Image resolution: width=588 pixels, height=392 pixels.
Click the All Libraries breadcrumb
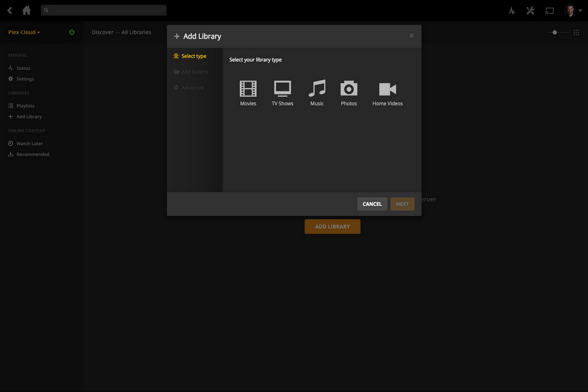pos(136,32)
